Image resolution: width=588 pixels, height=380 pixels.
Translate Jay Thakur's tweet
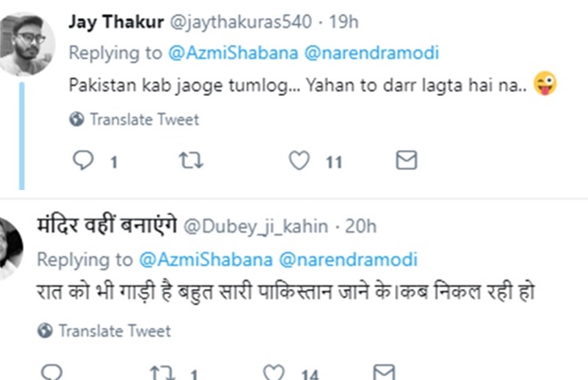[x=144, y=120]
